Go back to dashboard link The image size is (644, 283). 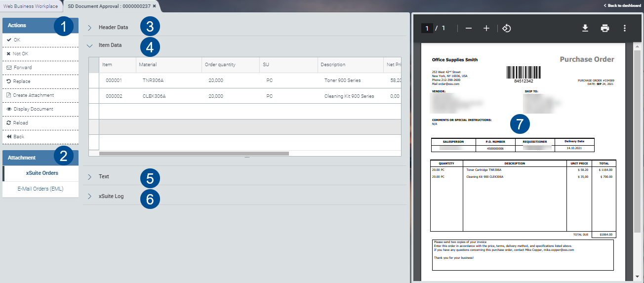(x=622, y=5)
